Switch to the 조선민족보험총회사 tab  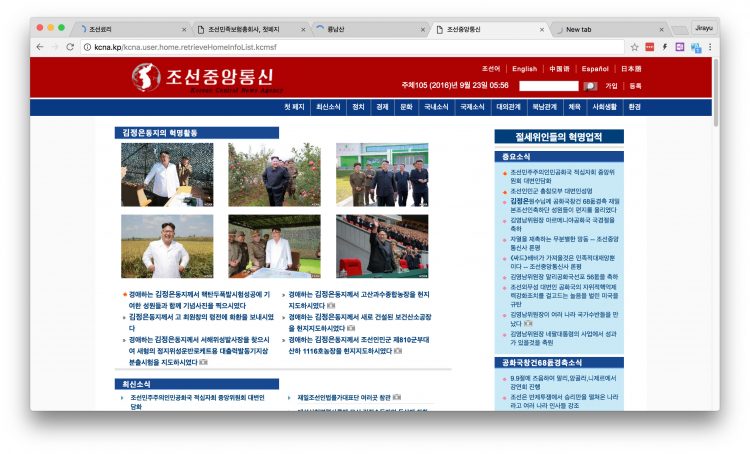pos(251,29)
